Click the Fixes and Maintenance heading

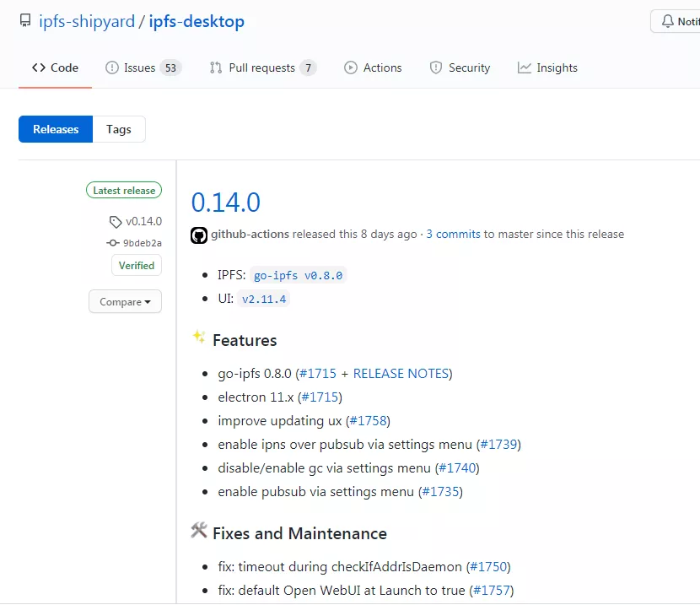point(299,533)
